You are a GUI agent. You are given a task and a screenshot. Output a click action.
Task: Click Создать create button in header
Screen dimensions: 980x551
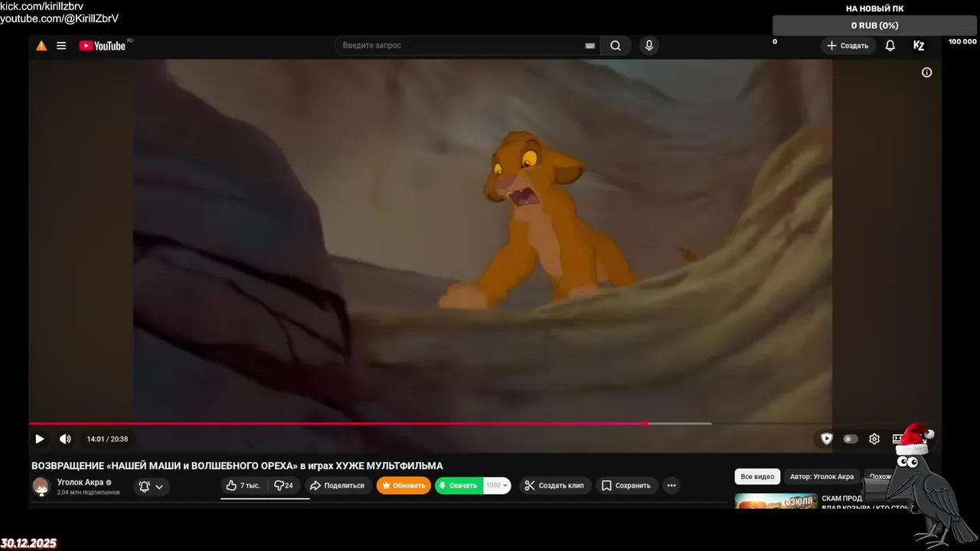coord(848,46)
